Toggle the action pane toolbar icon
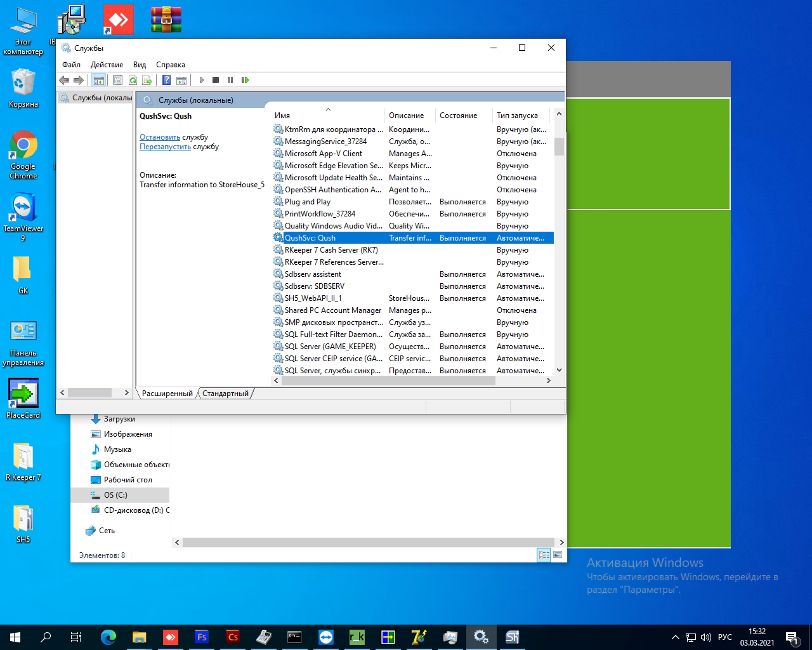The image size is (812, 650). pyautogui.click(x=181, y=80)
